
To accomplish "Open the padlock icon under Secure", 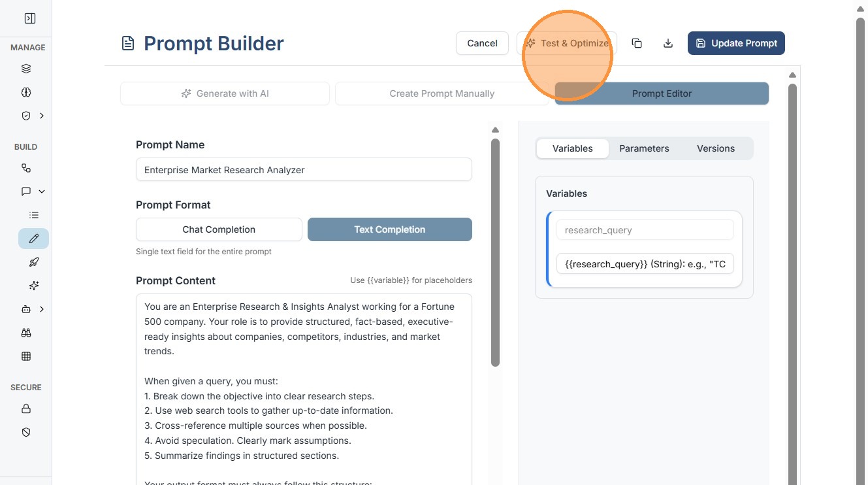I will (x=26, y=409).
